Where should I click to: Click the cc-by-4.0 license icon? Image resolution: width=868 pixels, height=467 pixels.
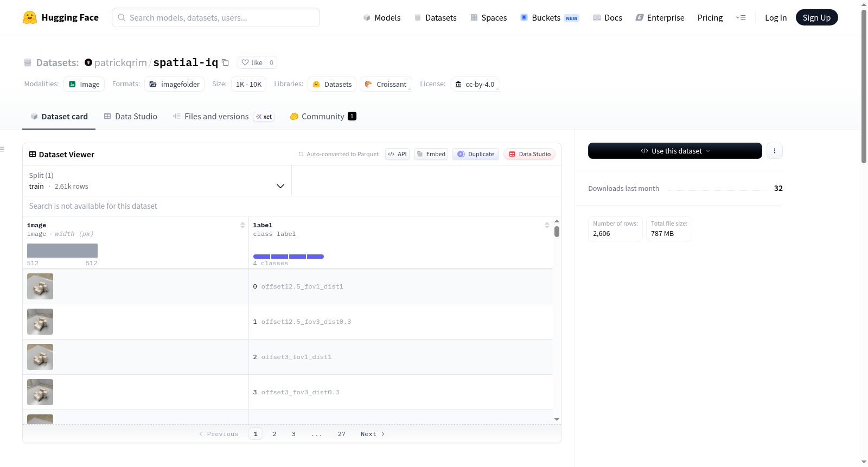click(458, 84)
